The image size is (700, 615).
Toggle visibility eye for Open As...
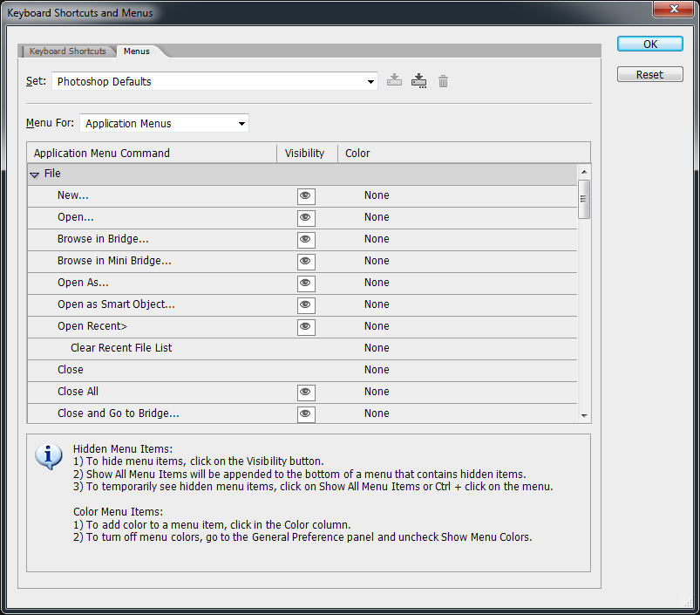point(306,284)
